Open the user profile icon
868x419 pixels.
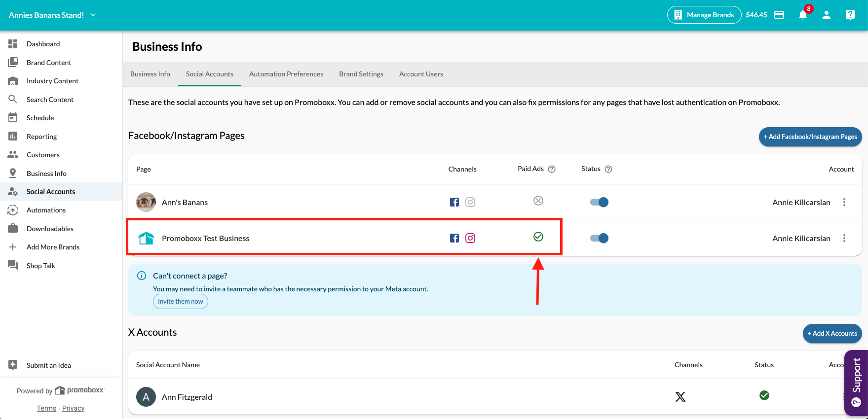click(827, 15)
